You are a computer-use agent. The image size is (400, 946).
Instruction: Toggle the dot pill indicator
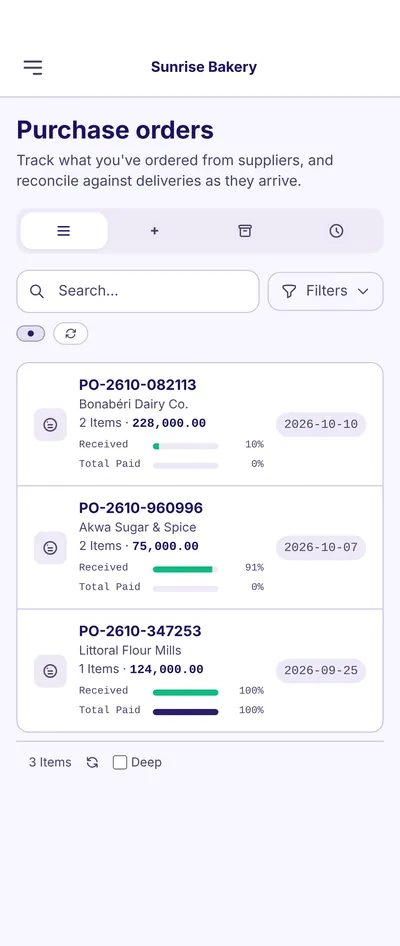coord(31,334)
